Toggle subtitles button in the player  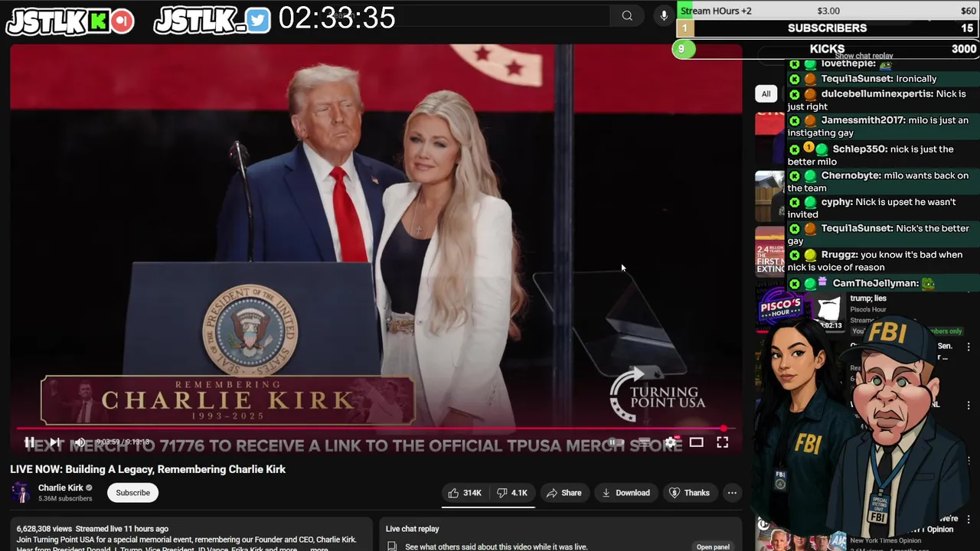coord(644,442)
